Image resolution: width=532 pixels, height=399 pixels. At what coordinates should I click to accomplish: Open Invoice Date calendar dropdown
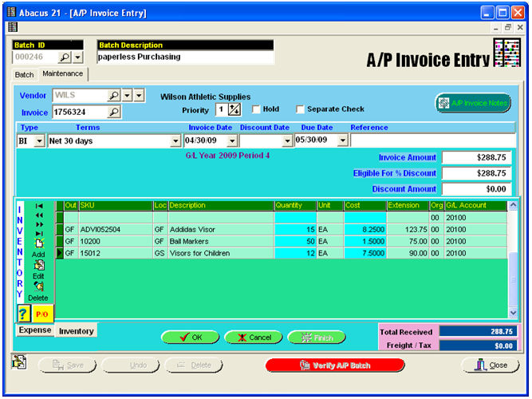(232, 140)
